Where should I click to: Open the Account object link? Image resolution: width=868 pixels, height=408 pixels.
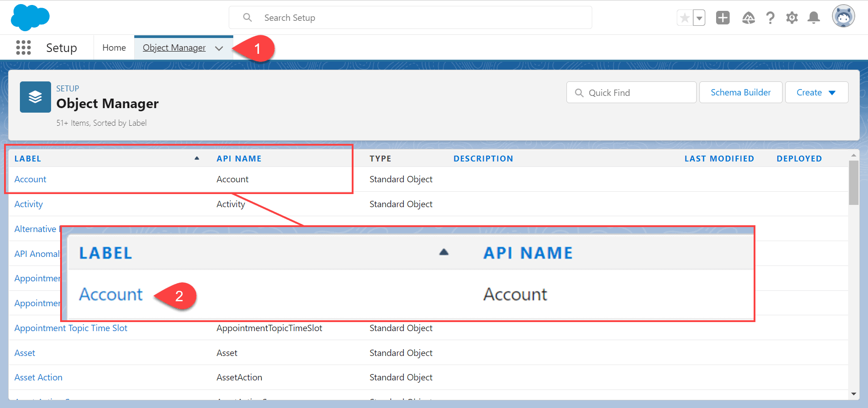pyautogui.click(x=30, y=179)
